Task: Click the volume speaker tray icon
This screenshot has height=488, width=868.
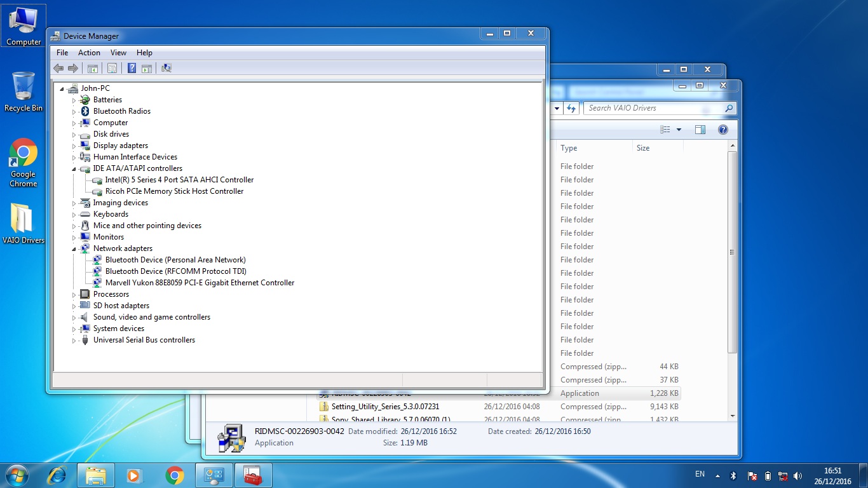Action: coord(798,475)
